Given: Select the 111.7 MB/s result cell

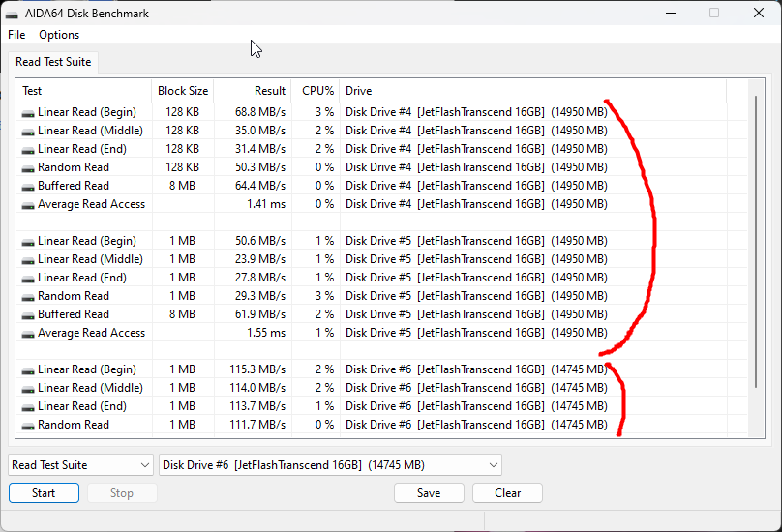Looking at the screenshot, I should click(x=257, y=425).
